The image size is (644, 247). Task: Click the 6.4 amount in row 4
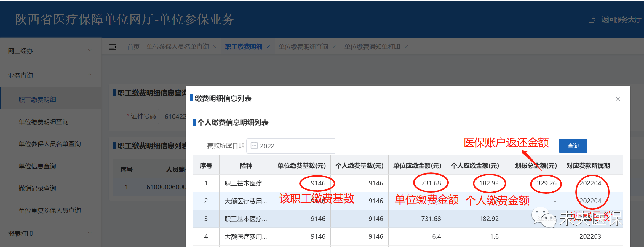point(436,237)
